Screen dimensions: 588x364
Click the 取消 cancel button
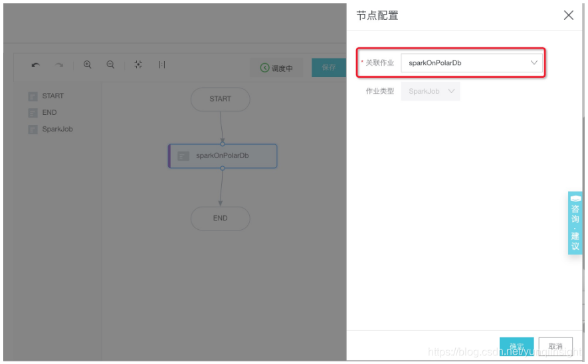(555, 346)
